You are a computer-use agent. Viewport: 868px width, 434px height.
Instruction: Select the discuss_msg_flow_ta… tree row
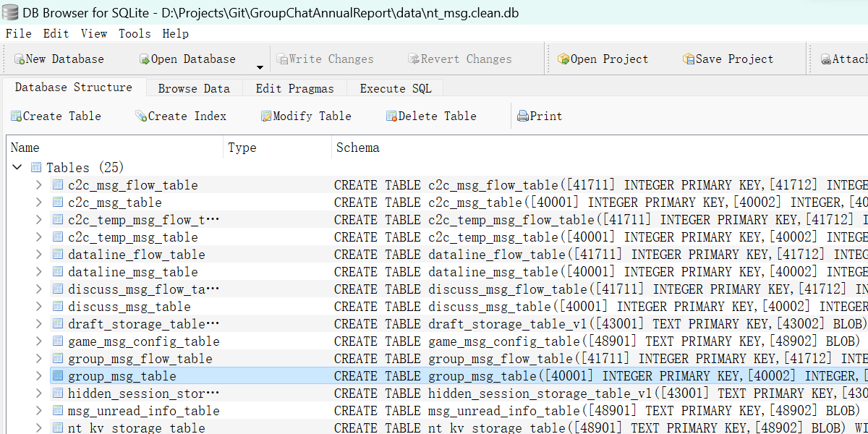point(143,289)
